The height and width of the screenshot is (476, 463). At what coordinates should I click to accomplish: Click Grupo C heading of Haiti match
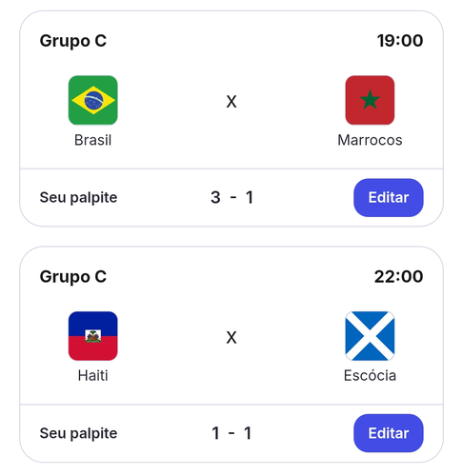pos(73,277)
